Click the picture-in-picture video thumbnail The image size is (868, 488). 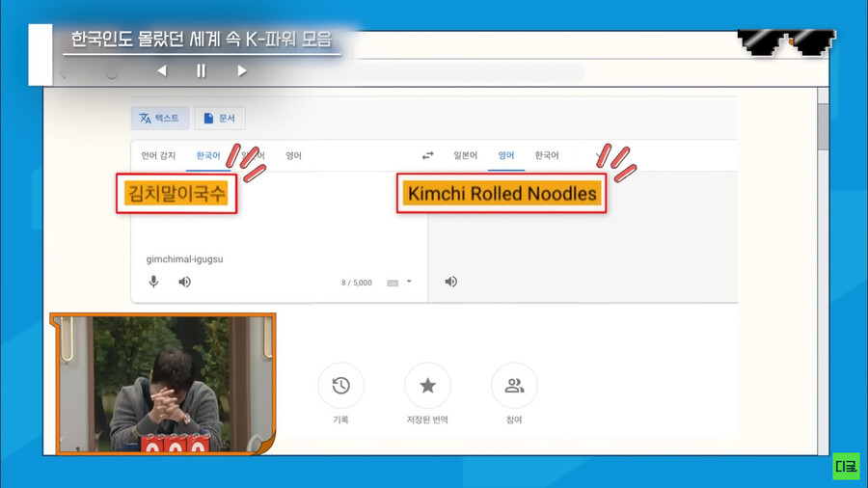tap(164, 384)
